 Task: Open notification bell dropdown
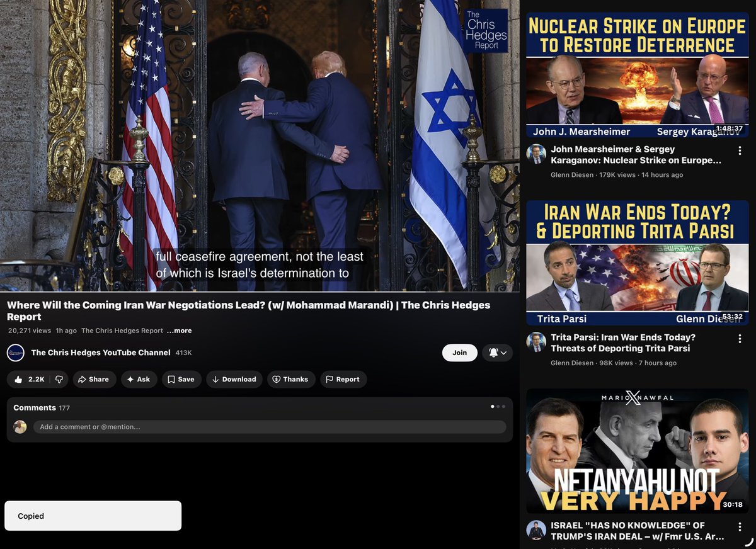[498, 353]
